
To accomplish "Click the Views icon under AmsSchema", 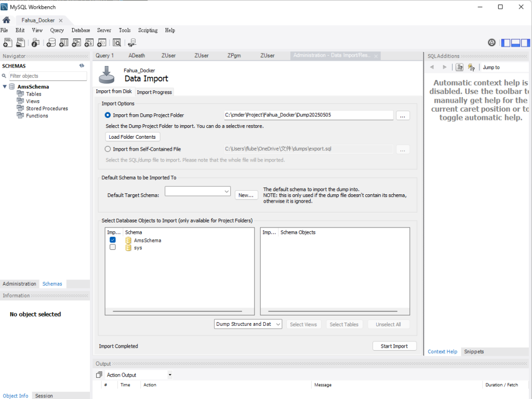I will (x=20, y=101).
